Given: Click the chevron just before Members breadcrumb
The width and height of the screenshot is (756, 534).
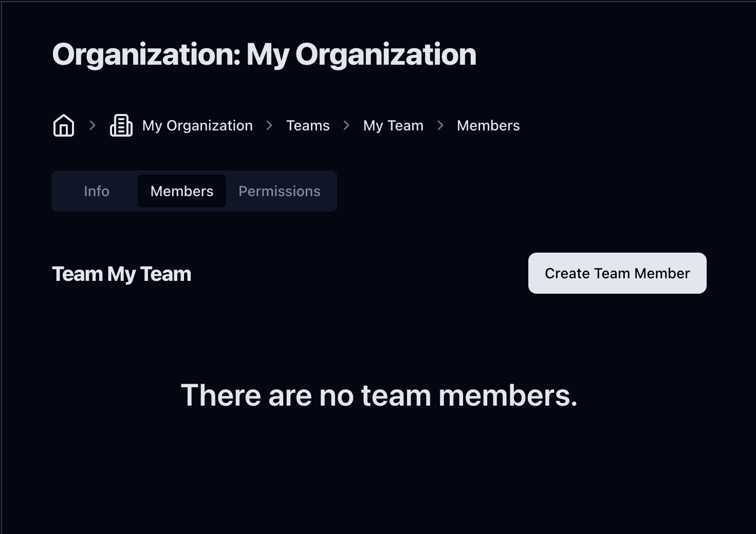Looking at the screenshot, I should coord(440,125).
